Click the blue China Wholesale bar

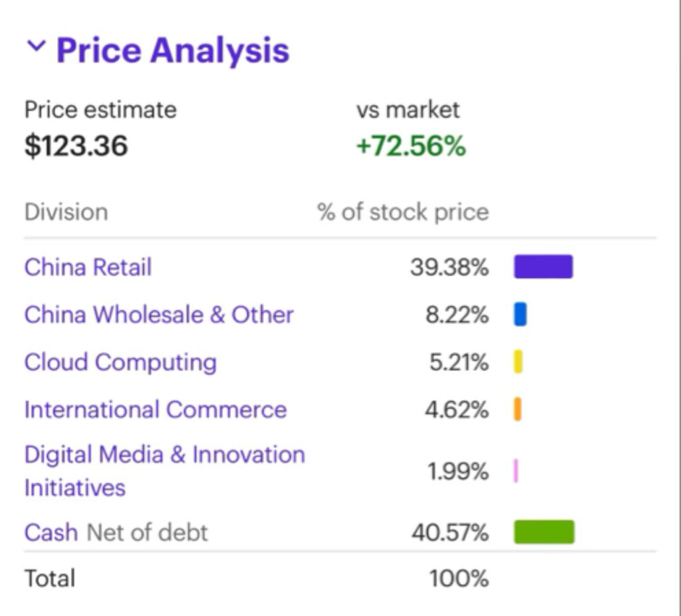point(520,314)
